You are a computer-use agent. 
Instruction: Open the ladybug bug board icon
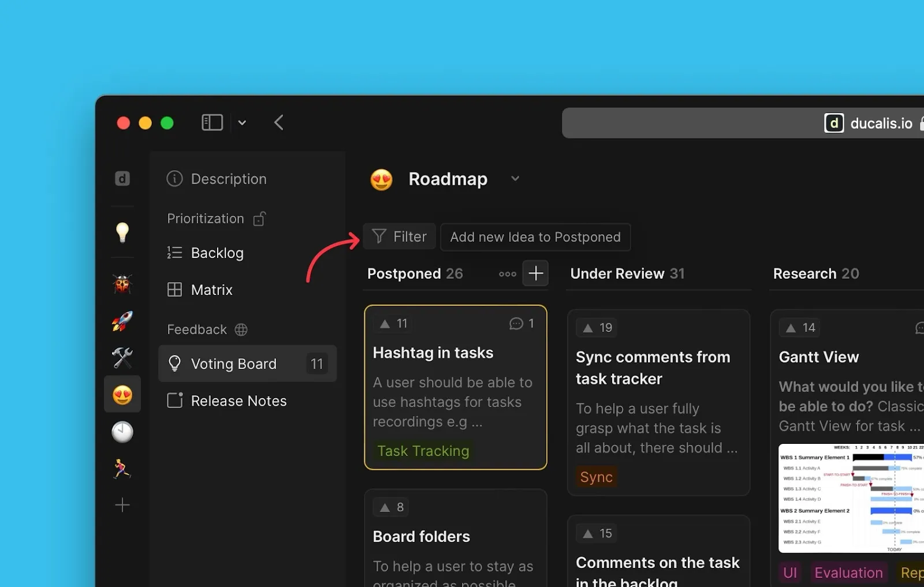point(122,284)
